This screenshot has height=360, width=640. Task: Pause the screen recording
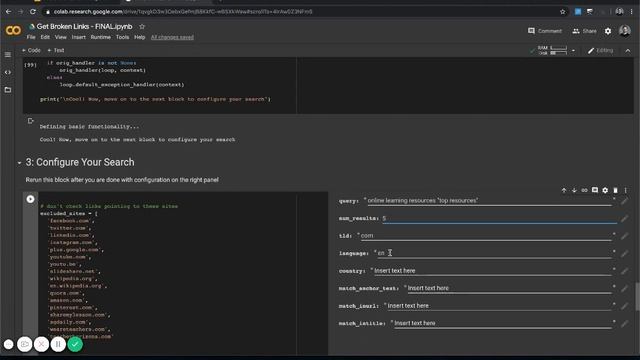pyautogui.click(x=58, y=344)
